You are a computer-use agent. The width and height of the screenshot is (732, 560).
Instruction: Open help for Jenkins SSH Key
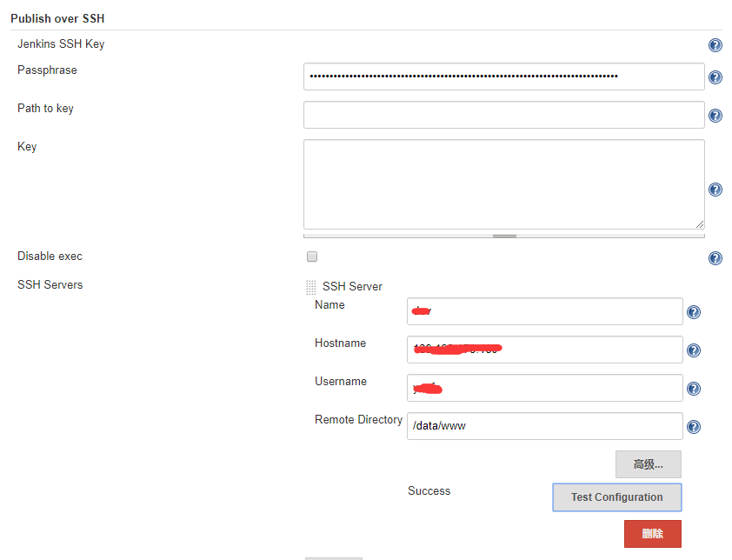pos(715,44)
